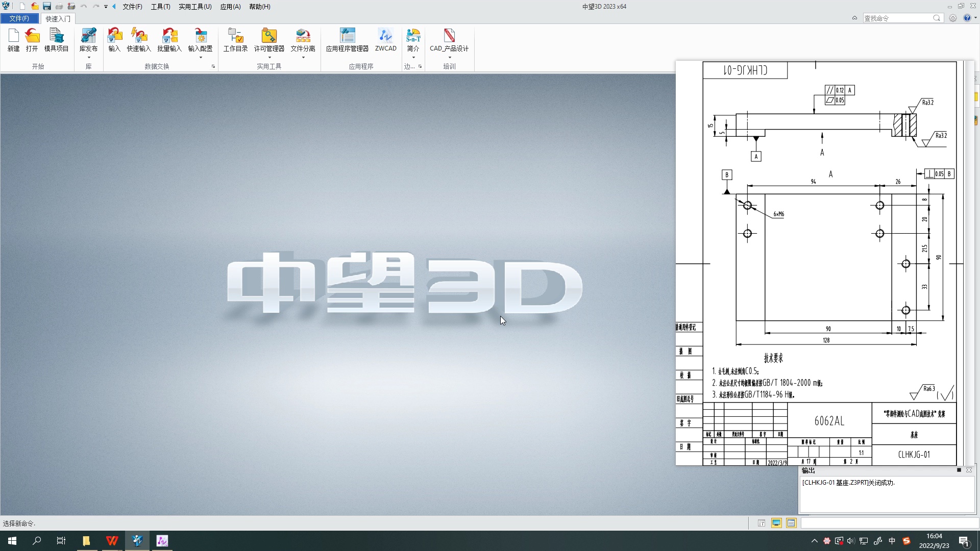The image size is (980, 551).
Task: Expand the 简介 dropdown arrow
Action: [x=413, y=58]
